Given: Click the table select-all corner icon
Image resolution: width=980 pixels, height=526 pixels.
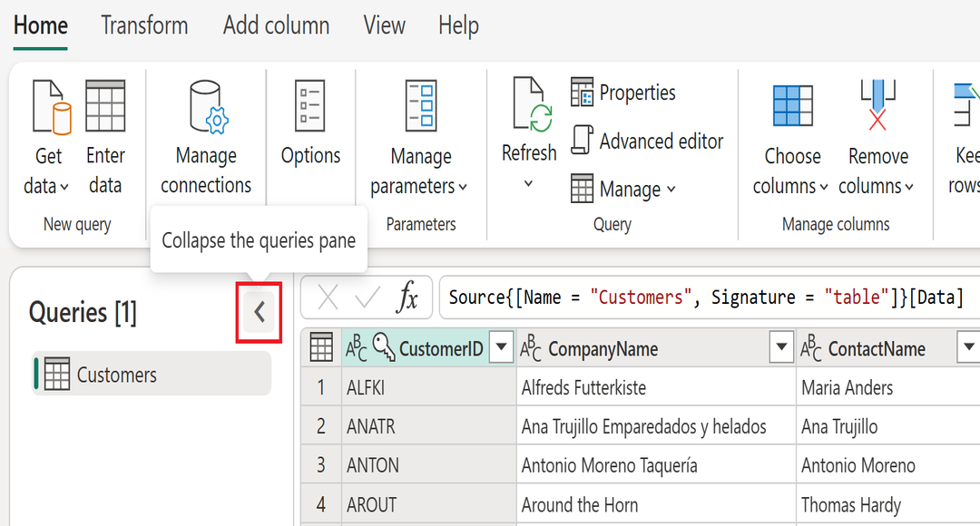Looking at the screenshot, I should tap(320, 347).
